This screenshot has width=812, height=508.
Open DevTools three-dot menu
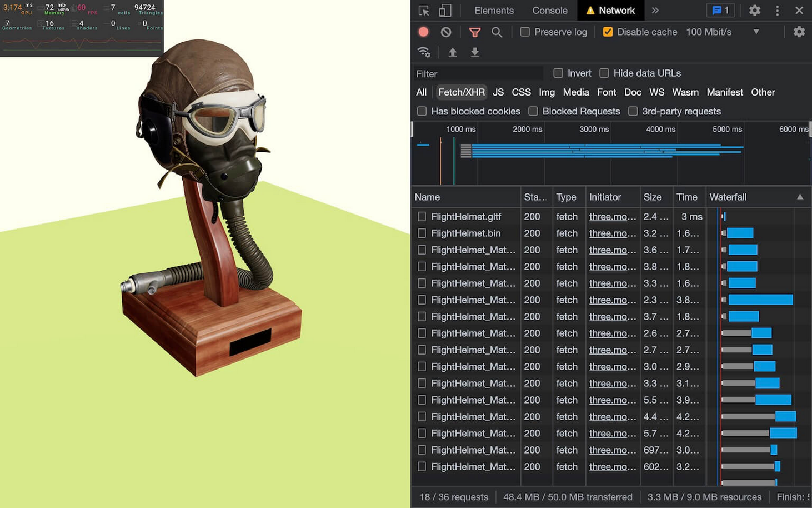tap(778, 11)
